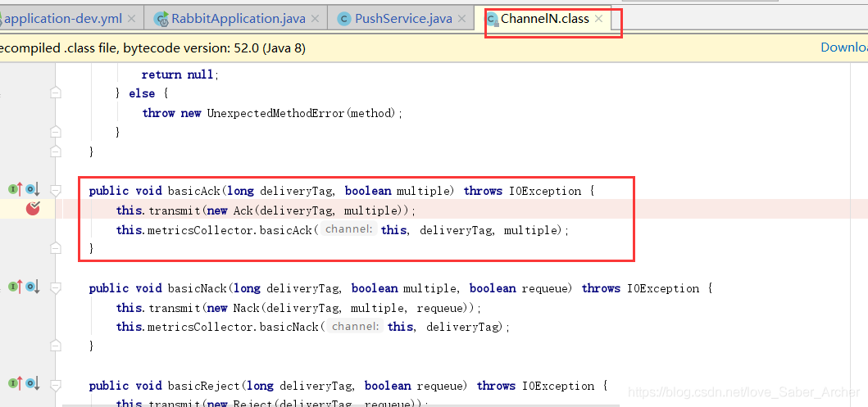Click the Download sources link
Screen dimensions: 868x407
click(x=844, y=47)
